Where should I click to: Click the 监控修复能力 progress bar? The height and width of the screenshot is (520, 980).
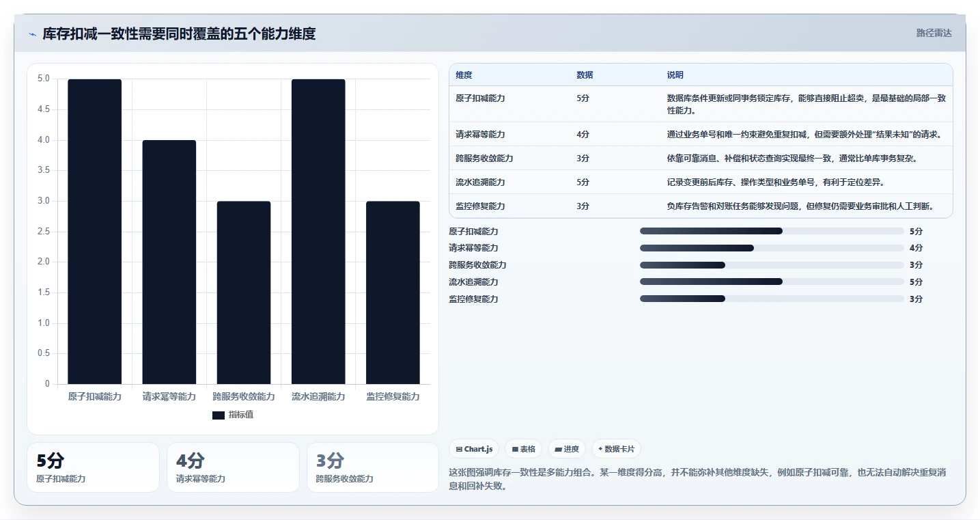pos(772,299)
